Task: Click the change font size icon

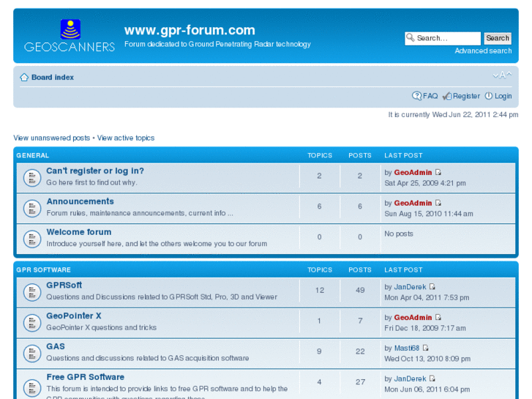Action: [x=502, y=75]
